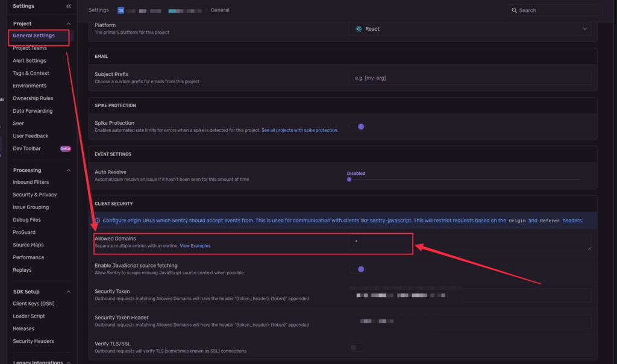Viewport: 617px width, 364px height.
Task: Open Security & Privacy settings
Action: point(34,195)
